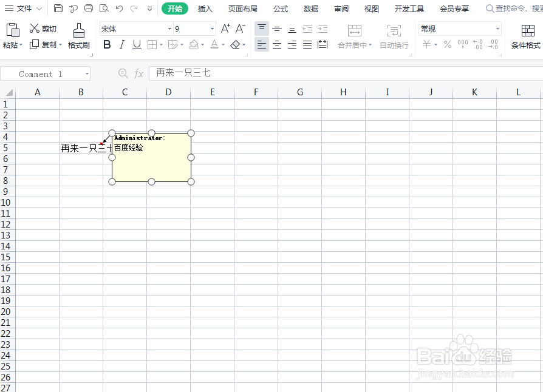
Task: Cut selection with scissors icon
Action: pyautogui.click(x=34, y=29)
